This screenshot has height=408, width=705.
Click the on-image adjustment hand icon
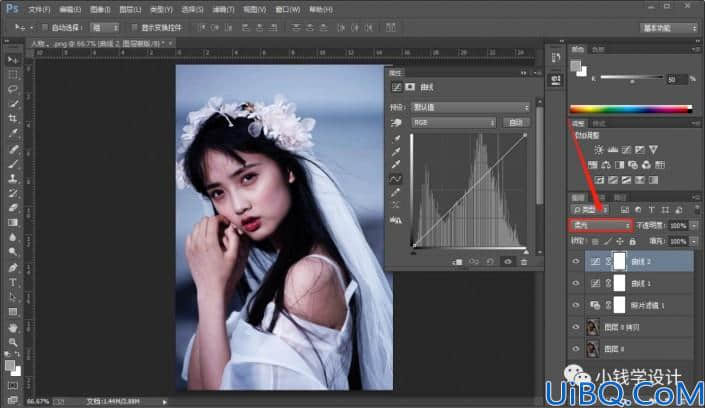(x=396, y=122)
